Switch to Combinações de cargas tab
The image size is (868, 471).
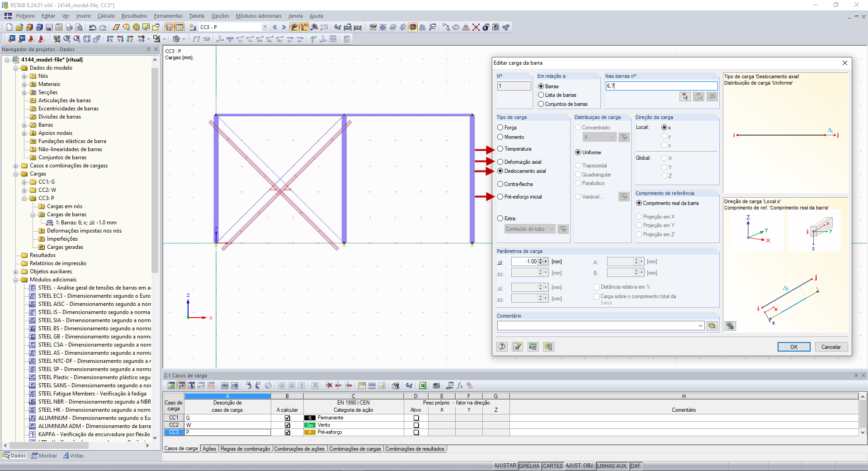[355, 449]
